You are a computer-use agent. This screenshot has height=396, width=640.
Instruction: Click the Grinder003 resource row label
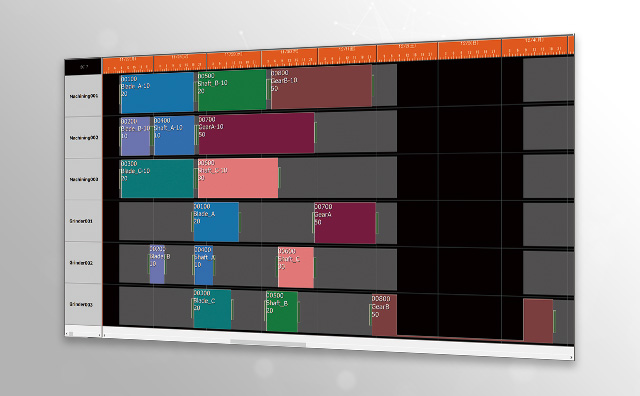83,304
